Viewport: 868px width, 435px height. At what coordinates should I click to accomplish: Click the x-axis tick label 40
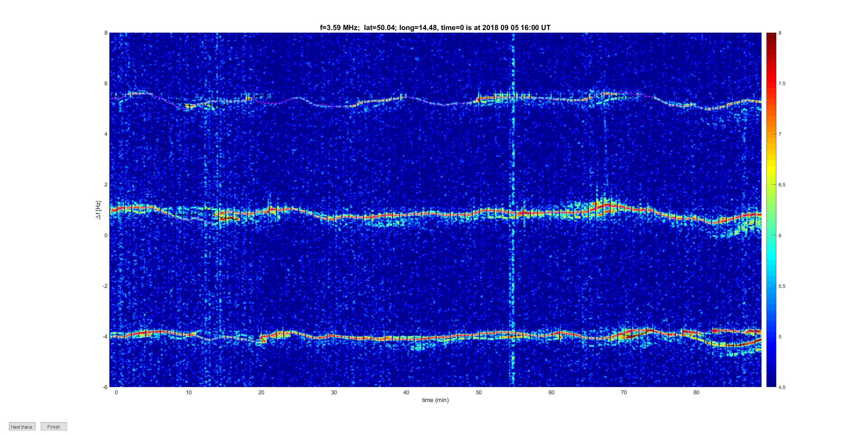[x=407, y=392]
